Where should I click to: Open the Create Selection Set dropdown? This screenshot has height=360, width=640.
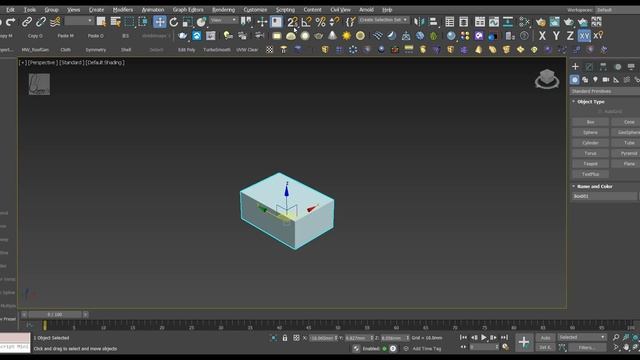coord(383,20)
